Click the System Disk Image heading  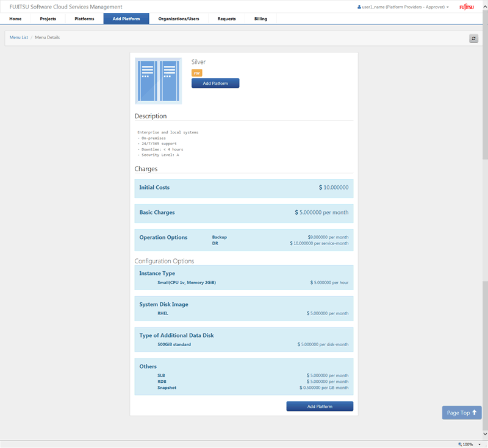coord(163,304)
